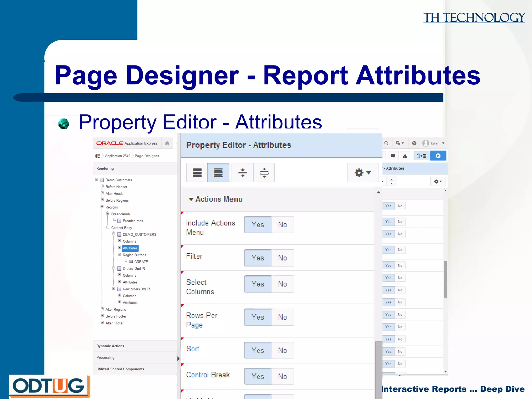
Task: Select Region Buttons node
Action: click(x=134, y=255)
